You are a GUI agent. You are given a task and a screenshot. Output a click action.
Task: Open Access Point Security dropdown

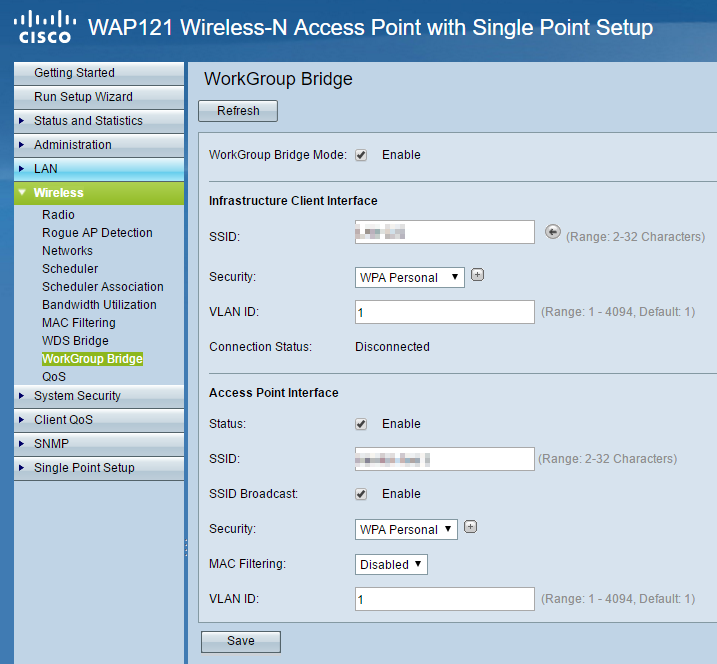pos(406,530)
